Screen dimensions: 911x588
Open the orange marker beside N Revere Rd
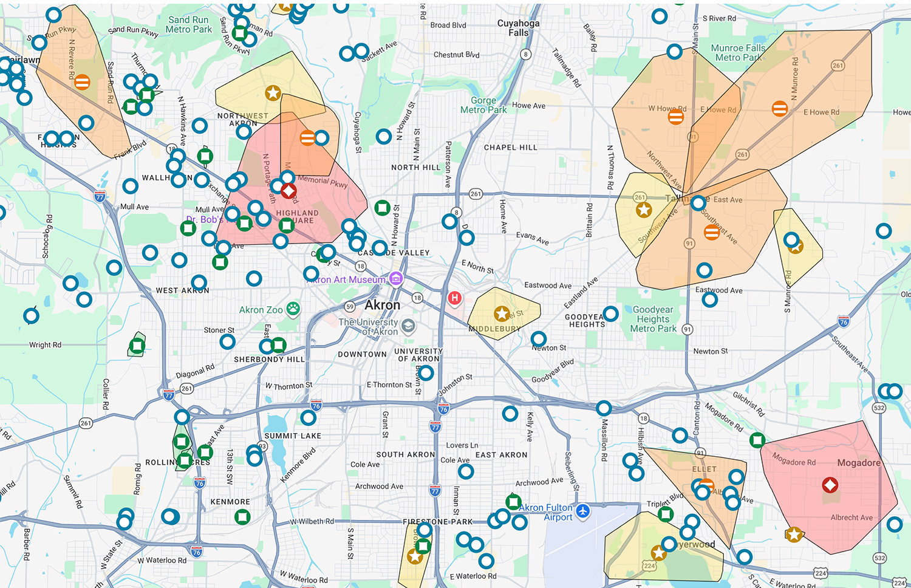pyautogui.click(x=83, y=82)
